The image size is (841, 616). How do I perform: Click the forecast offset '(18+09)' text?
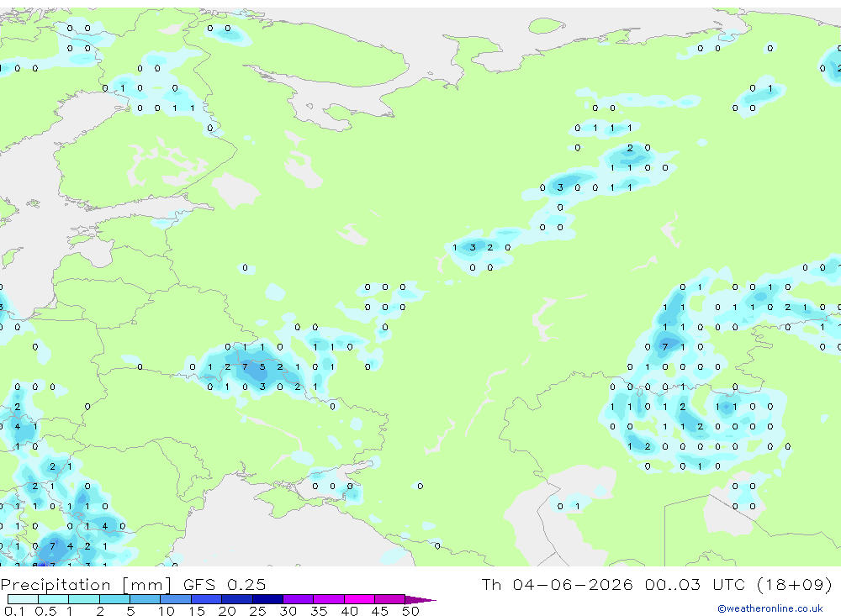click(x=795, y=584)
